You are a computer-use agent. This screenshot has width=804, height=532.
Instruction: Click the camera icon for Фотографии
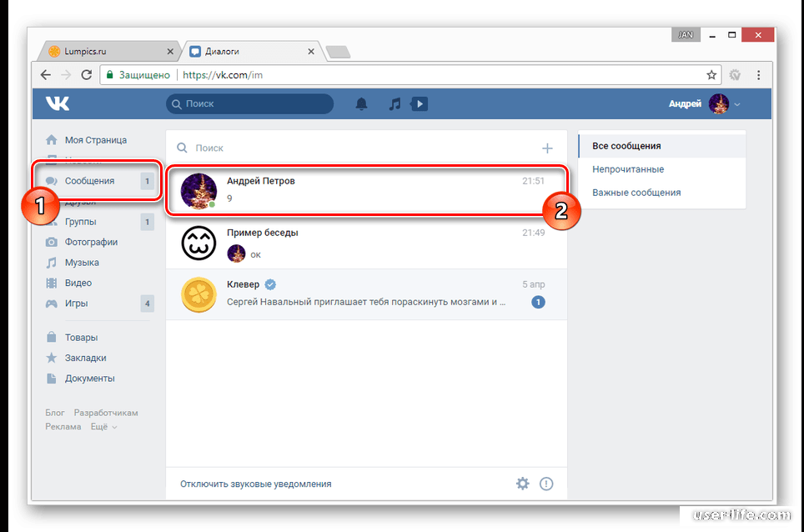coord(51,242)
